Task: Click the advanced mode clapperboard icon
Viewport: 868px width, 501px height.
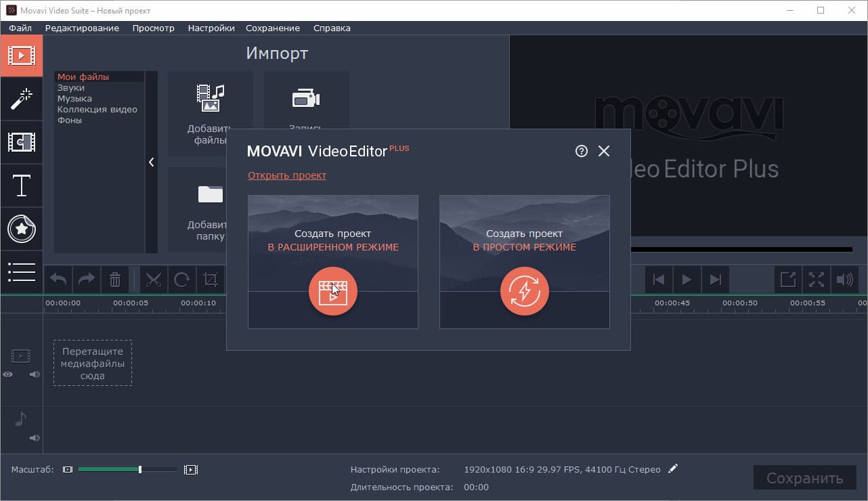Action: point(332,291)
